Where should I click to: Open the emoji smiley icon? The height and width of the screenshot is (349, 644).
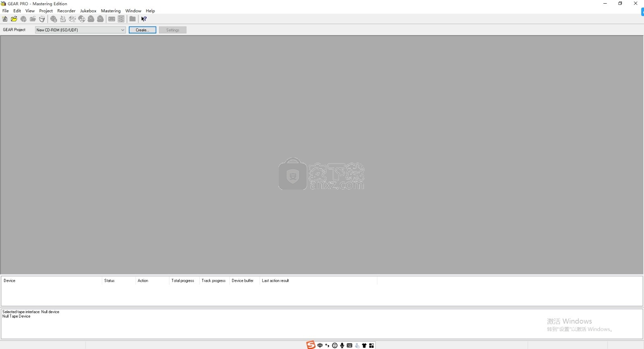pyautogui.click(x=335, y=345)
